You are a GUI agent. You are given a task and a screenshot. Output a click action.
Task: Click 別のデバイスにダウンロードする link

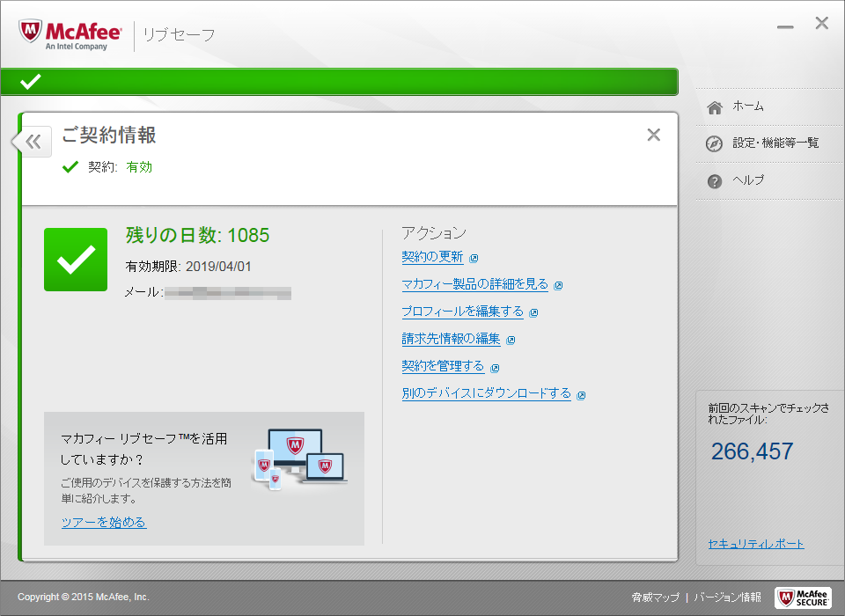click(x=486, y=393)
